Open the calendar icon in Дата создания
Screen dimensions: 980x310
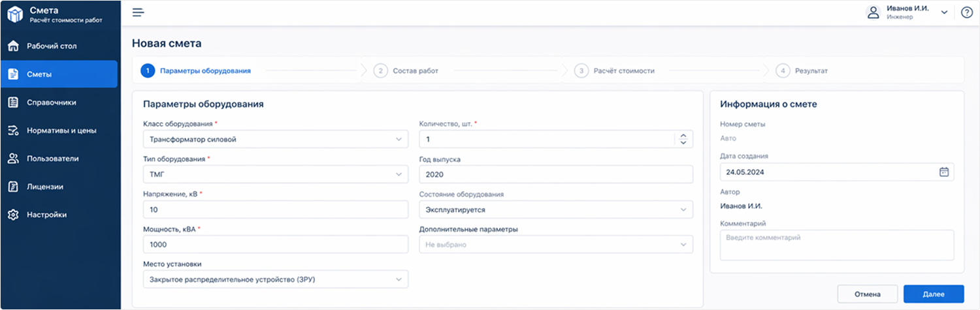click(943, 172)
